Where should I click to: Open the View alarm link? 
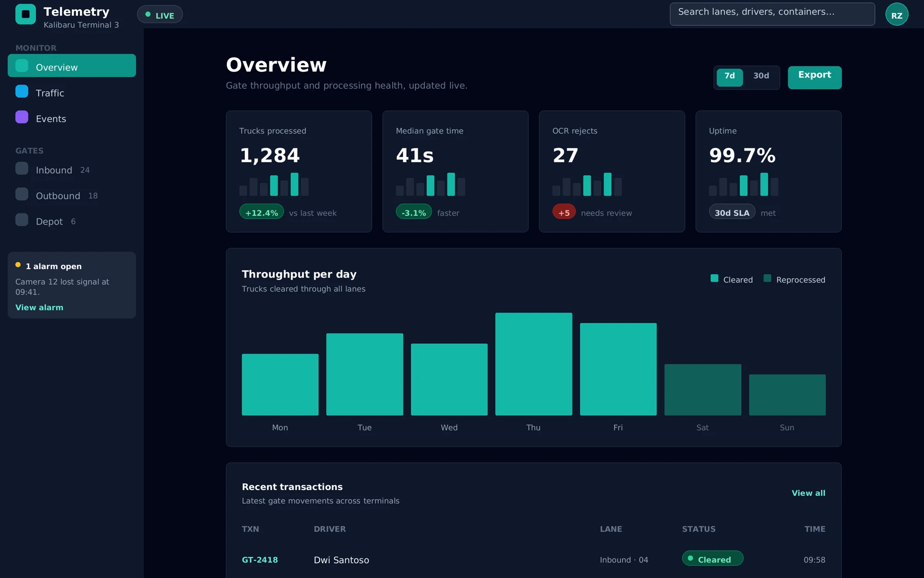[40, 307]
